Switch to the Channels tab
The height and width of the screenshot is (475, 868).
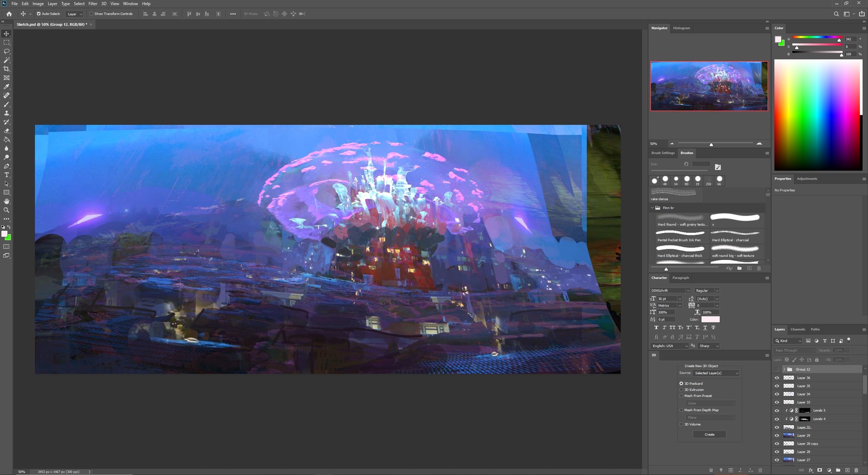[798, 329]
